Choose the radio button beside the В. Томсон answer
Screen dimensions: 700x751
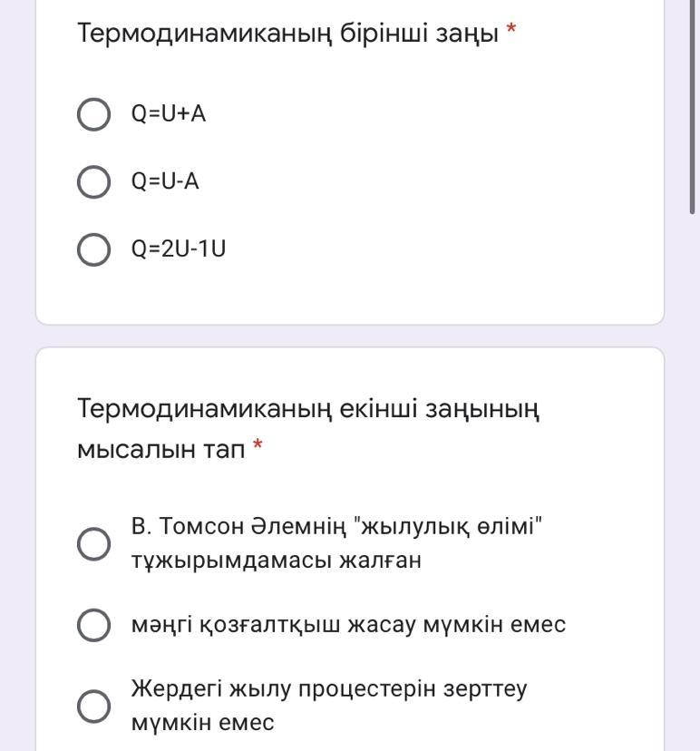pos(94,544)
